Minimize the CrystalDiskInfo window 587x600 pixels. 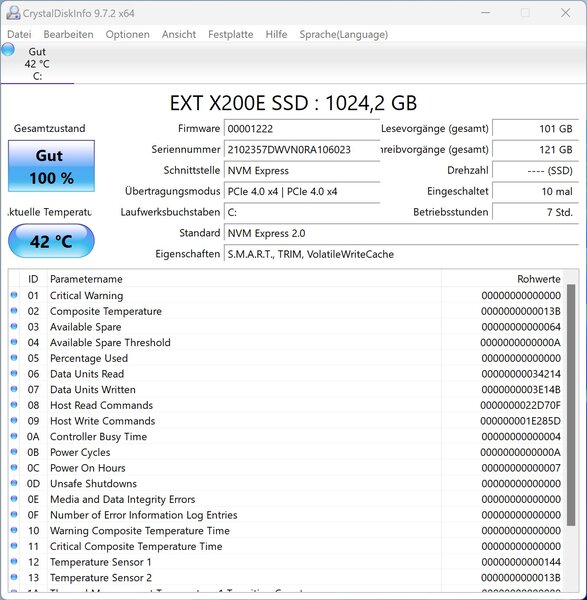point(486,13)
